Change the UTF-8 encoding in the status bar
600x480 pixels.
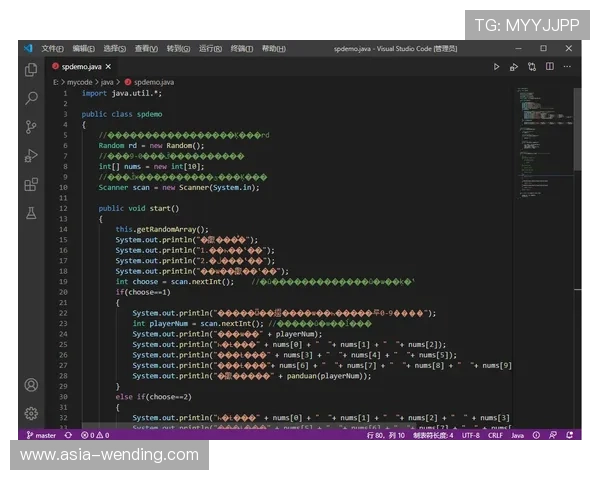point(469,435)
